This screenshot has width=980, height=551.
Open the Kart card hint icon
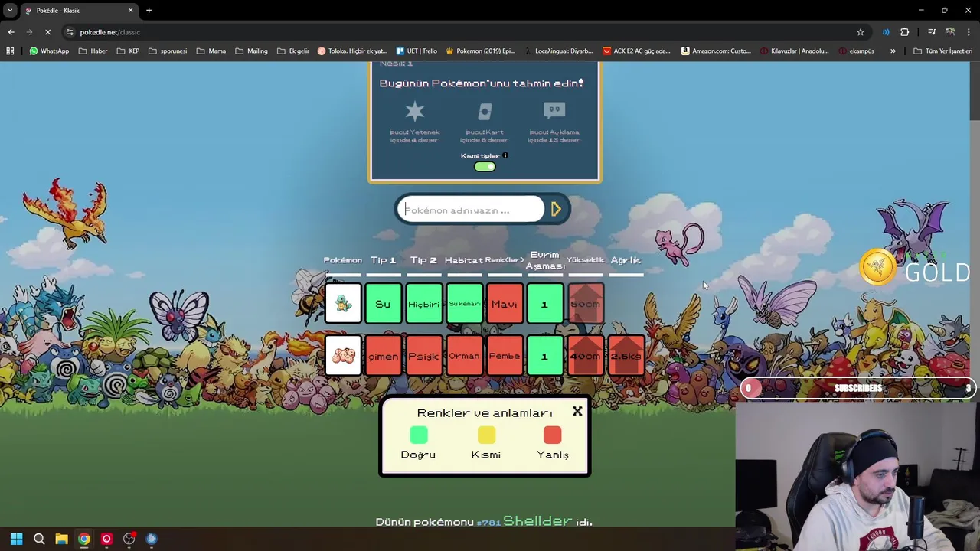(485, 112)
